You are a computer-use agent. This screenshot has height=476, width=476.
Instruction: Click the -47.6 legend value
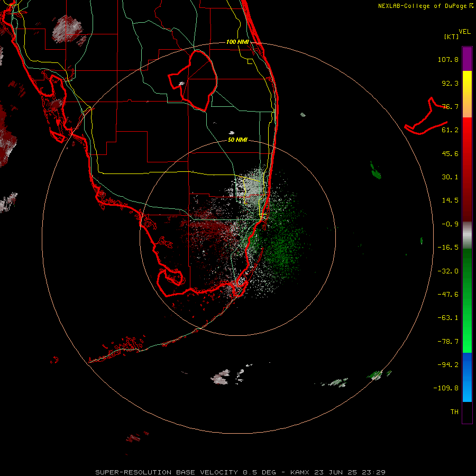click(x=448, y=295)
